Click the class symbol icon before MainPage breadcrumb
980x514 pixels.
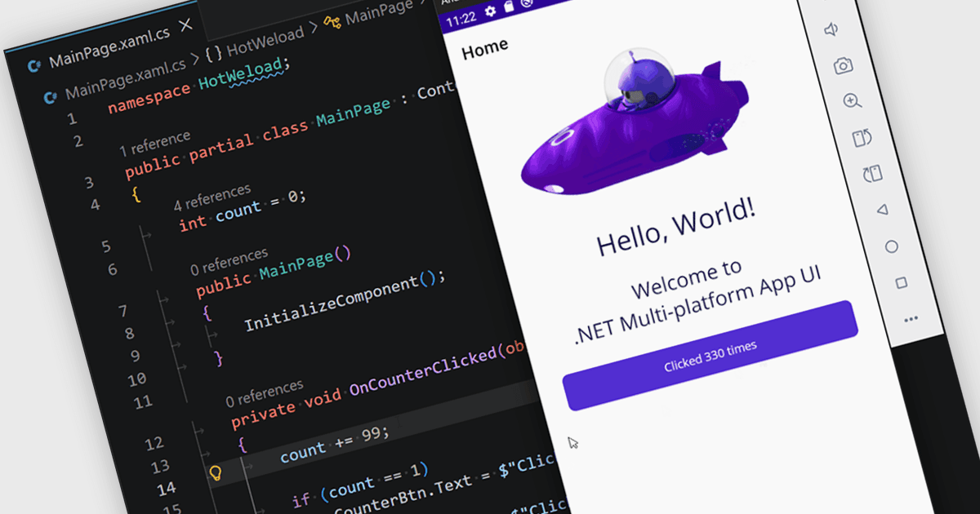point(332,22)
